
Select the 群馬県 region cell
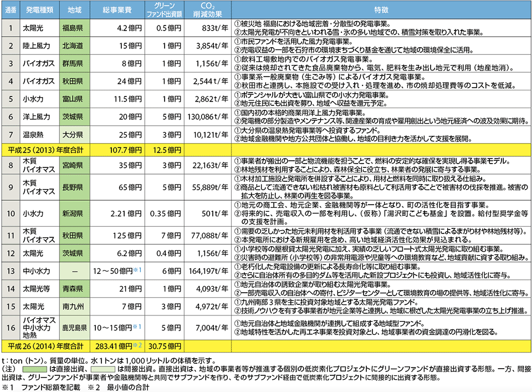pyautogui.click(x=75, y=63)
